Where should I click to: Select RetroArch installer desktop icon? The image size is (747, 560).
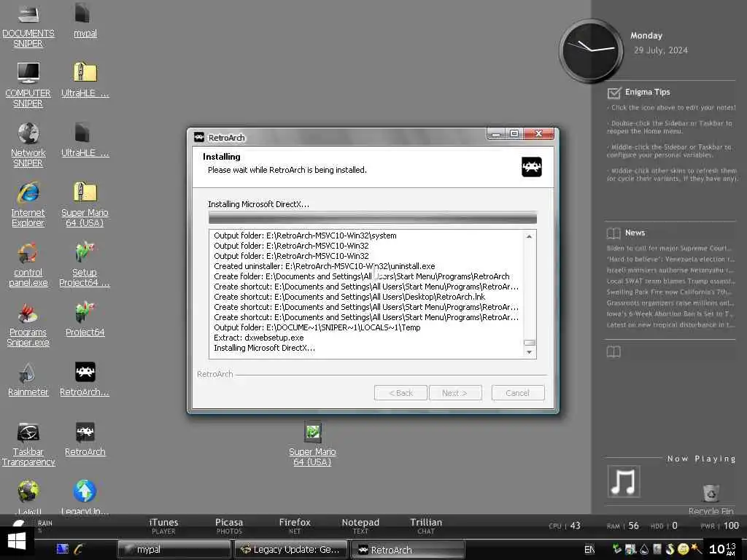(85, 379)
